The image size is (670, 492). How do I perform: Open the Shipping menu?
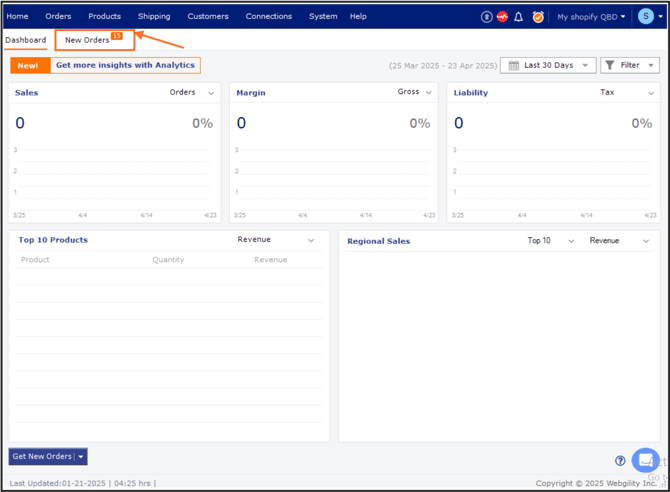click(x=154, y=17)
